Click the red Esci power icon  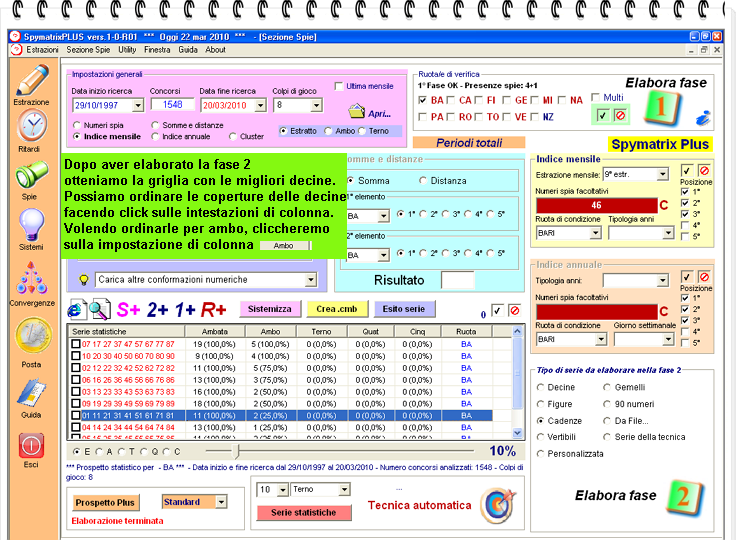pos(31,446)
